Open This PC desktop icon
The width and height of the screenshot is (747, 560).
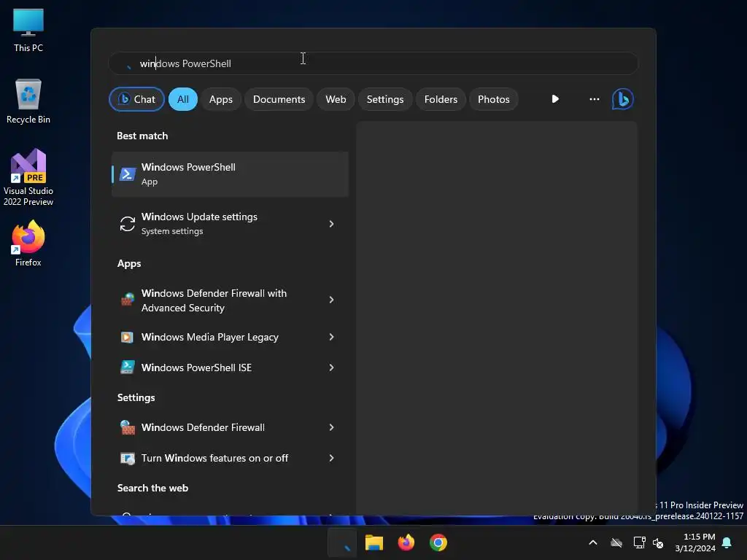pos(28,30)
